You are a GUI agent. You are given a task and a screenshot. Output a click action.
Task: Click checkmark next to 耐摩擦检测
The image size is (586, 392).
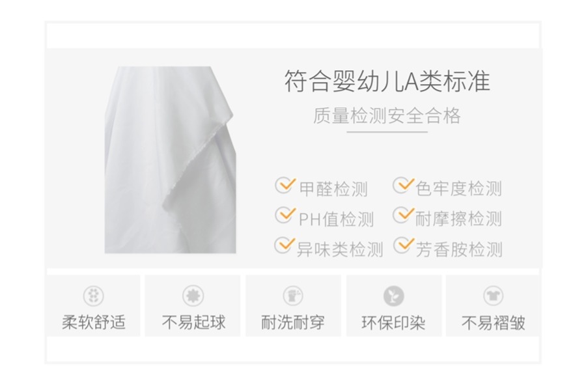[403, 216]
